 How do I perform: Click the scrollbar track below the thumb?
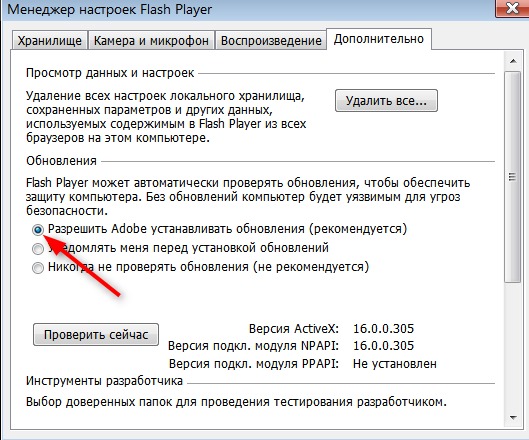[513, 346]
